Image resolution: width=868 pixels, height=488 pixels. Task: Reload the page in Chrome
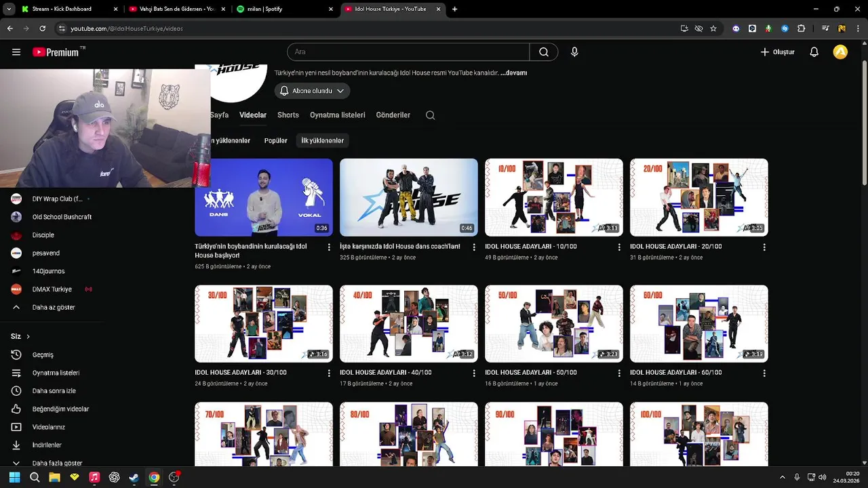click(42, 28)
